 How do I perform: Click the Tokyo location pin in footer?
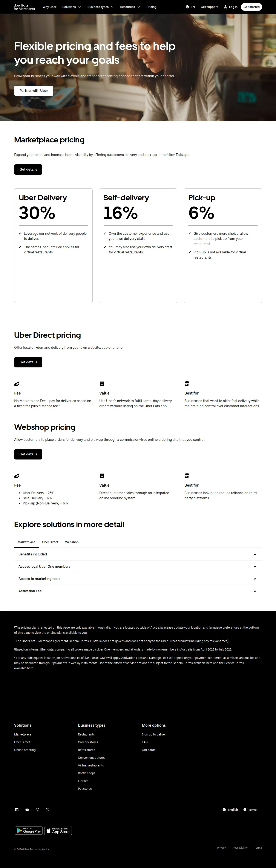[x=245, y=809]
